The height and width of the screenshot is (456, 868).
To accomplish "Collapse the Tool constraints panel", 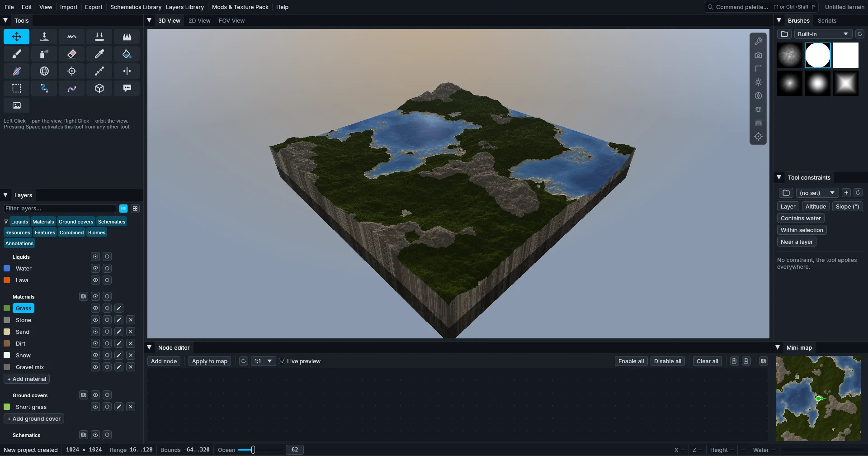I will pyautogui.click(x=779, y=177).
